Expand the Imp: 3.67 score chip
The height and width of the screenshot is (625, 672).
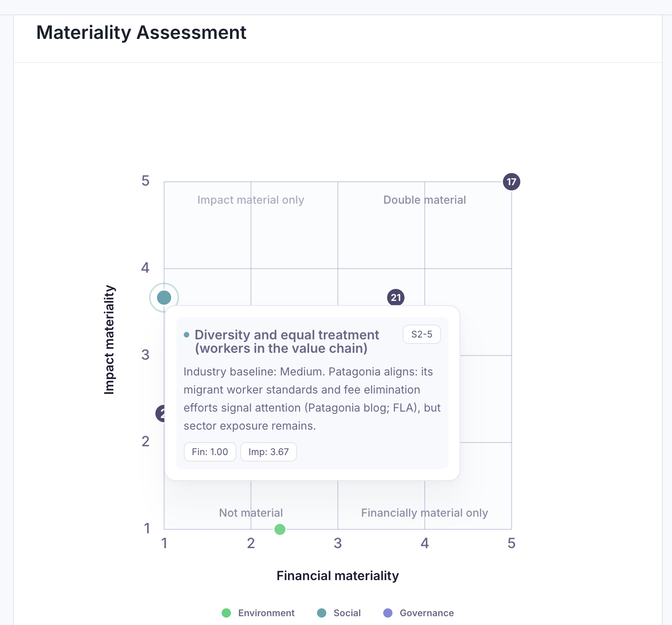click(268, 452)
